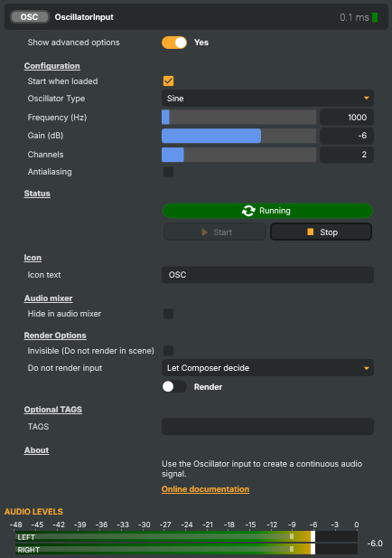Click the play triangle icon on Start
This screenshot has width=392, height=558.
point(204,232)
